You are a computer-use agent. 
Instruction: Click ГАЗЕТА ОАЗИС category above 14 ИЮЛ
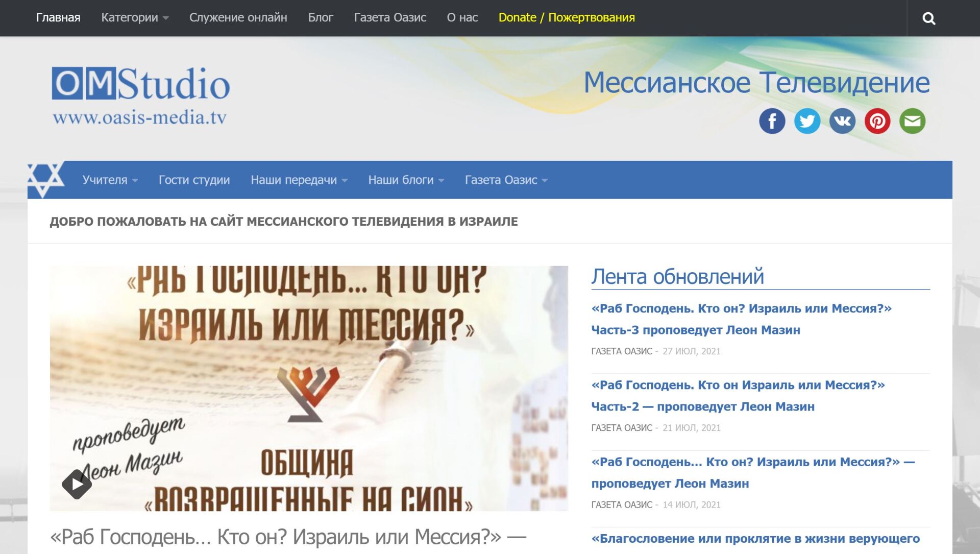tap(622, 505)
